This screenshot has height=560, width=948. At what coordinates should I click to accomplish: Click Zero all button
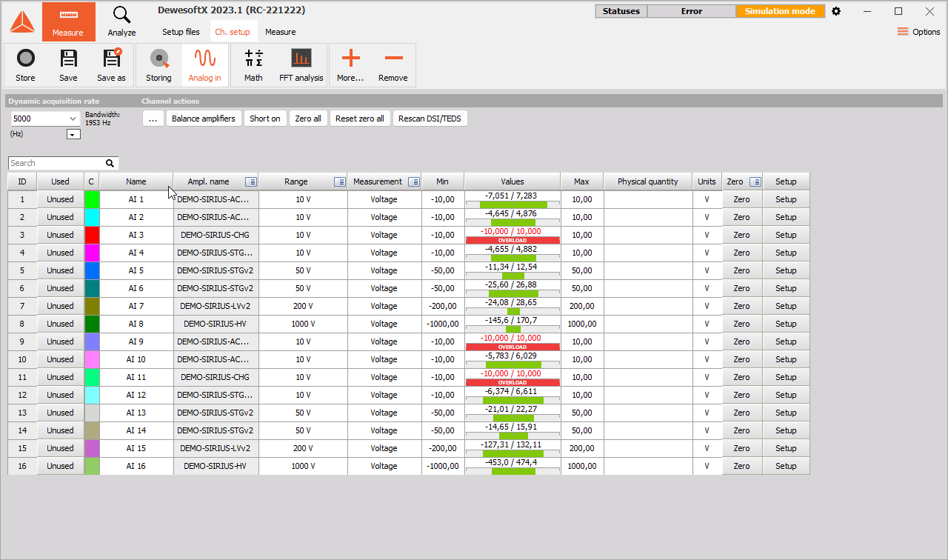(308, 119)
